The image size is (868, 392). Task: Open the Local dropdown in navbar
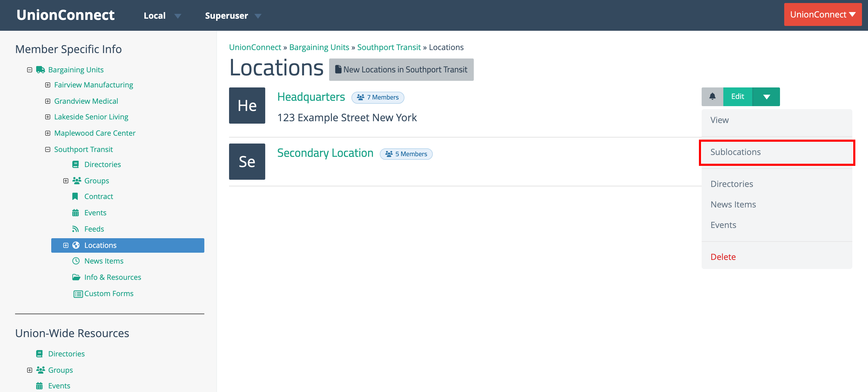[x=162, y=15]
